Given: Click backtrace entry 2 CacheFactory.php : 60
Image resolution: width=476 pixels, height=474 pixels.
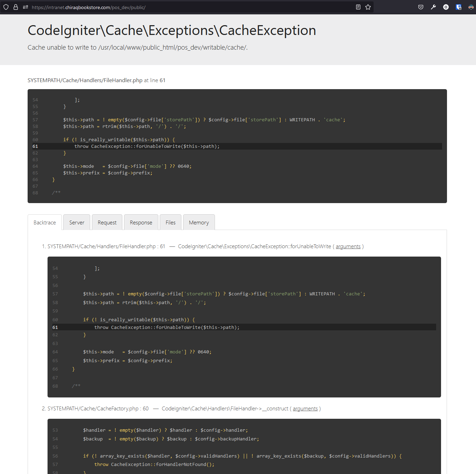Looking at the screenshot, I should point(98,409).
